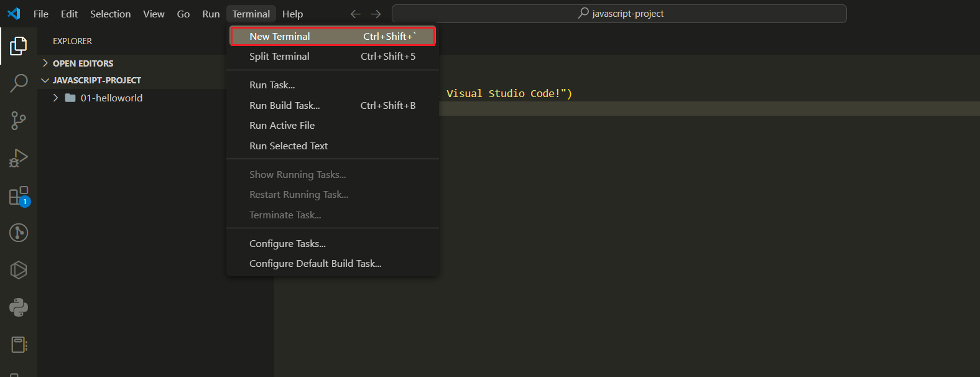The image size is (980, 377).
Task: Select Configure Tasks... entry
Action: click(333, 243)
